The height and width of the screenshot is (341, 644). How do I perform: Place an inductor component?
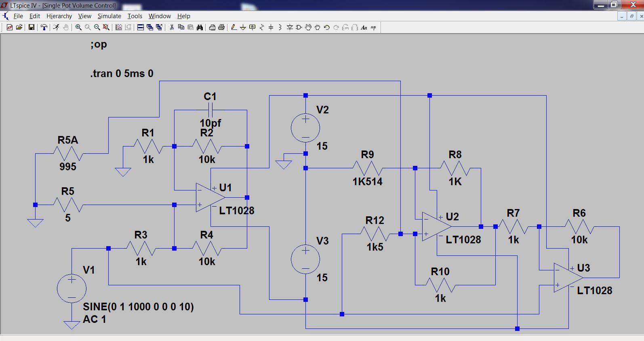280,27
